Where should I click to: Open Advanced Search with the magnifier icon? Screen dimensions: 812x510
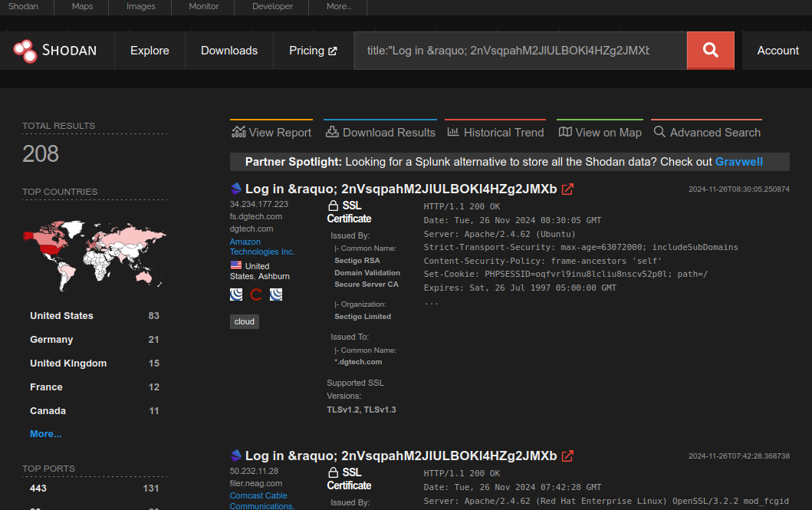(x=659, y=131)
